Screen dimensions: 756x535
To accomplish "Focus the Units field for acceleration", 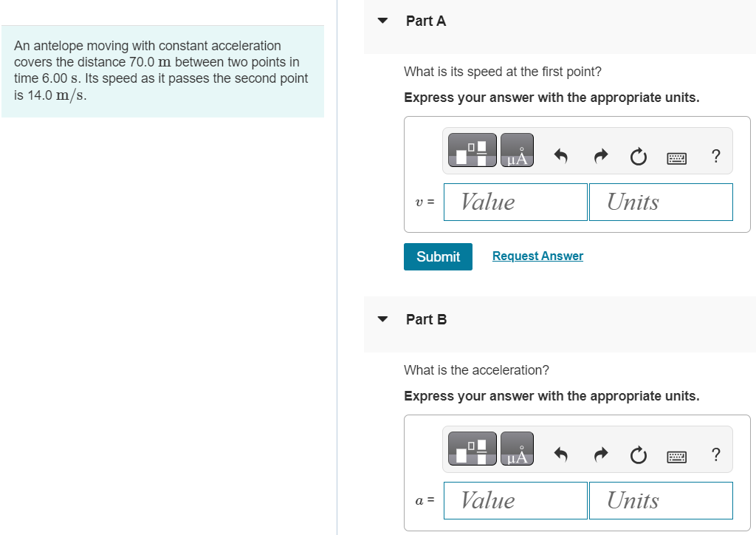I will pyautogui.click(x=661, y=501).
